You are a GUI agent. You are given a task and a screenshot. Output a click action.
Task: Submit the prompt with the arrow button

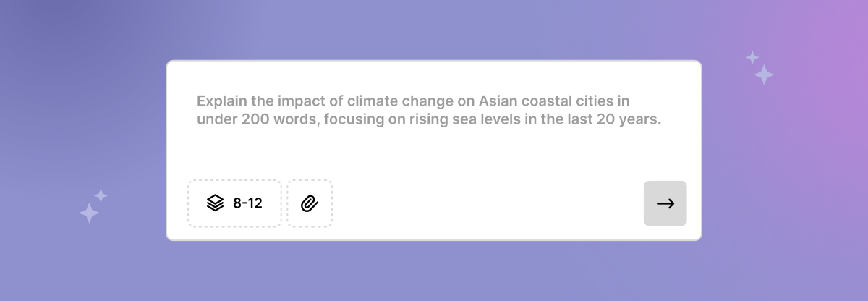tap(665, 203)
